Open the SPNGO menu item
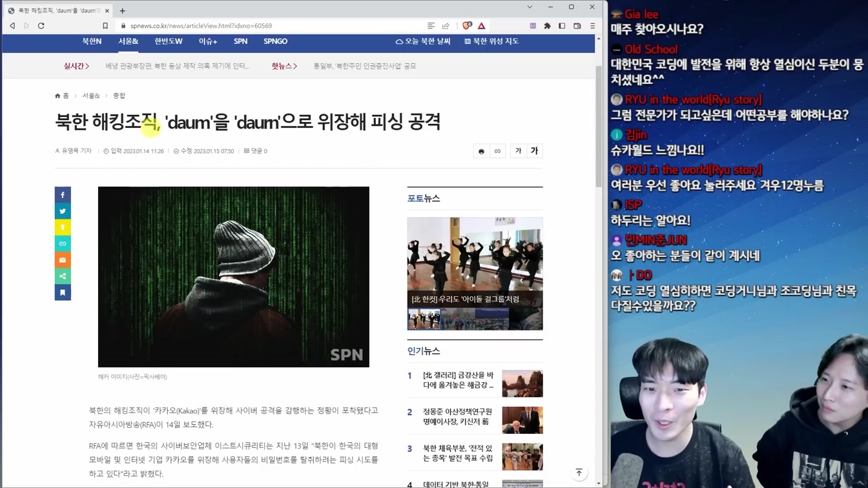 coord(275,41)
